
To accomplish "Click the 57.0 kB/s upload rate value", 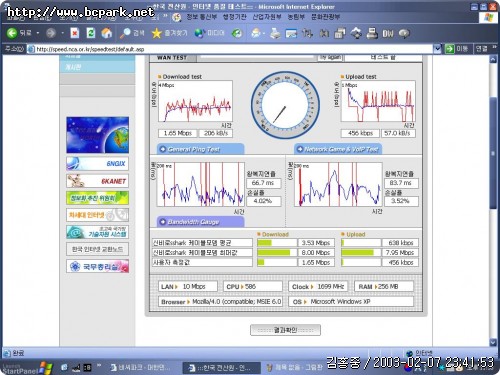I will pyautogui.click(x=398, y=133).
